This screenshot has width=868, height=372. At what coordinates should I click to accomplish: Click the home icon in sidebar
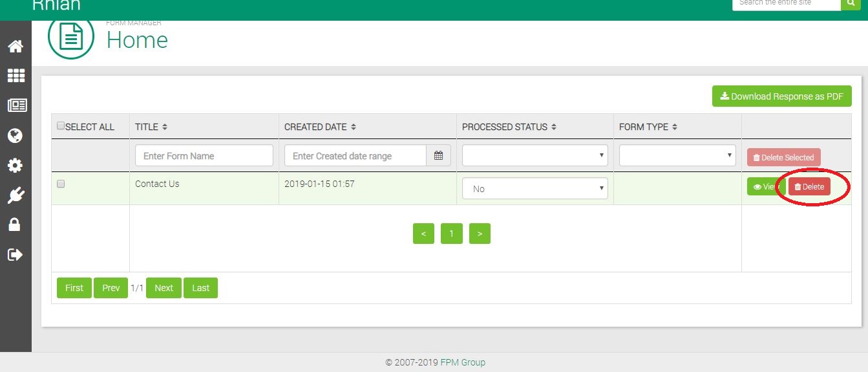15,47
